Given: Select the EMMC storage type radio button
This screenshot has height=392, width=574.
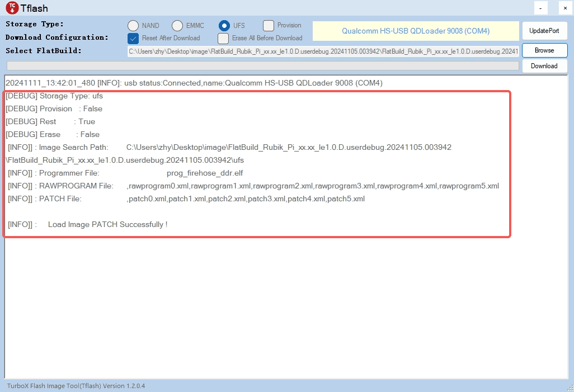Looking at the screenshot, I should 177,26.
